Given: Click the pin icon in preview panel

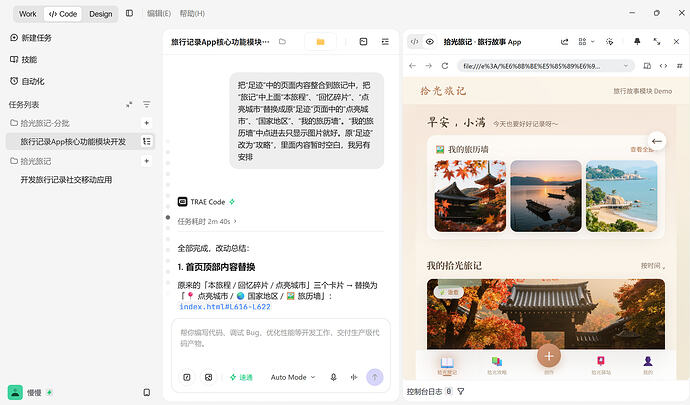Looking at the screenshot, I should click(637, 41).
